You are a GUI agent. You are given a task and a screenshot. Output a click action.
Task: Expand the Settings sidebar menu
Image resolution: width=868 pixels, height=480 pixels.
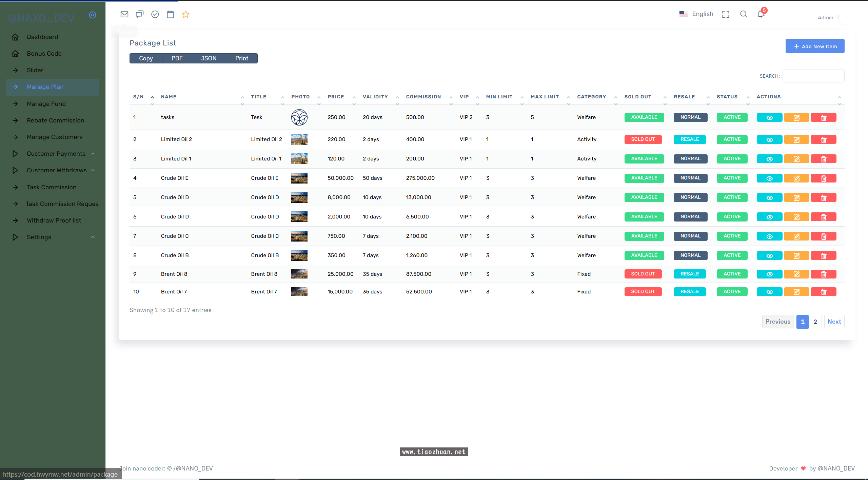click(39, 237)
